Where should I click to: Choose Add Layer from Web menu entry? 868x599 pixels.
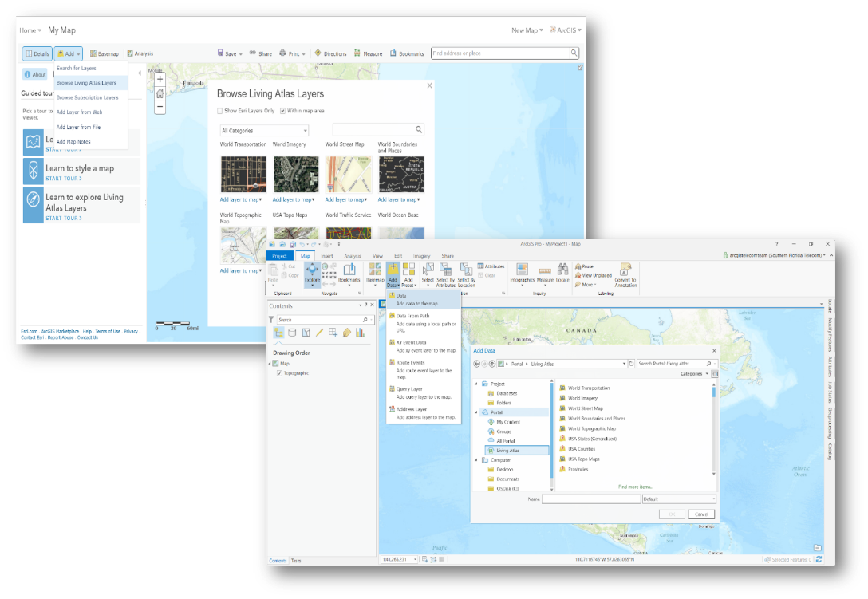[91, 112]
